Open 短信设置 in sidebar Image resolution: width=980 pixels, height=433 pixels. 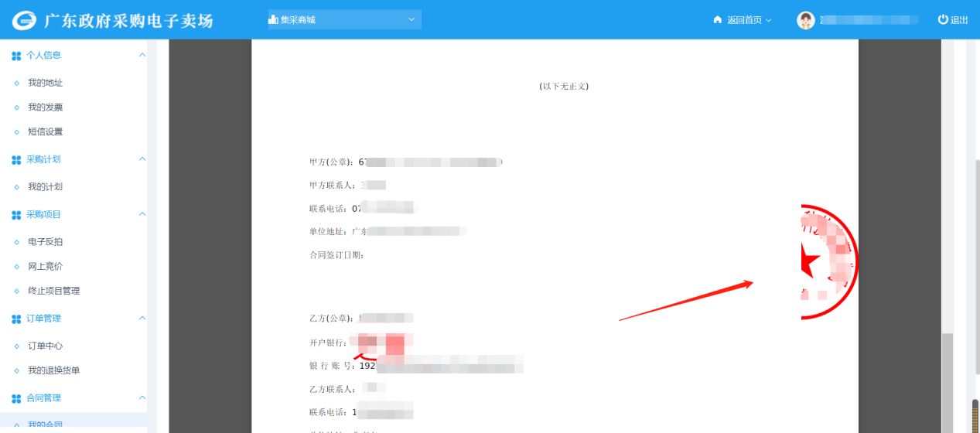pos(45,132)
